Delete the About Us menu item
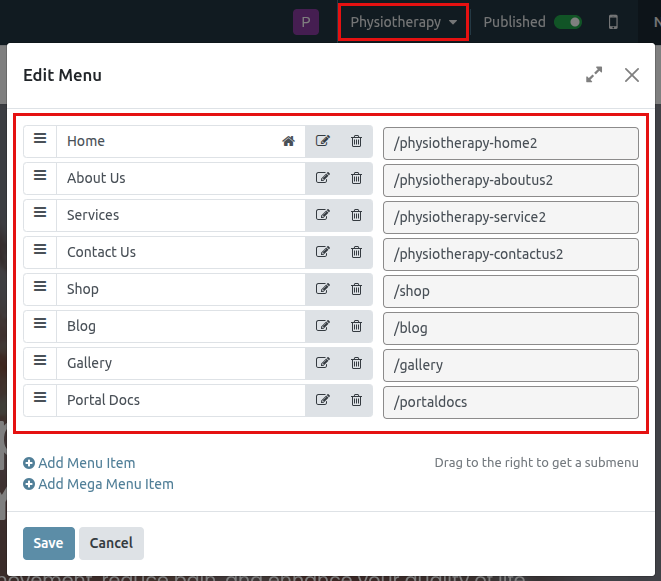The image size is (661, 581). coord(356,178)
